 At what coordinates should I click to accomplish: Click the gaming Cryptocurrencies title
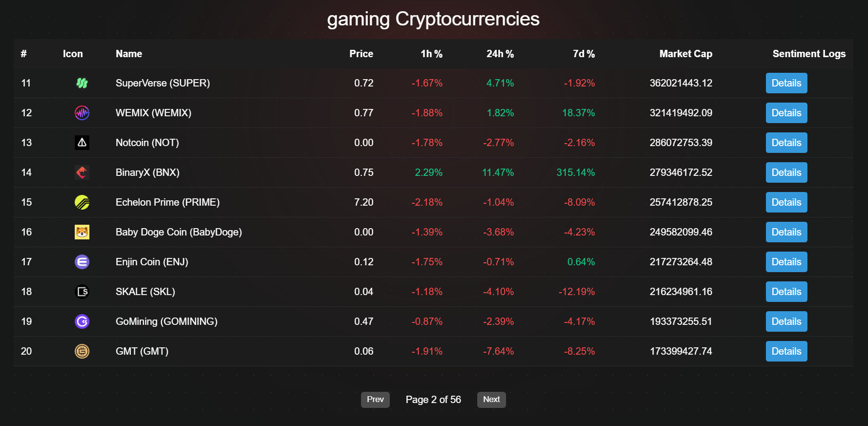point(433,19)
